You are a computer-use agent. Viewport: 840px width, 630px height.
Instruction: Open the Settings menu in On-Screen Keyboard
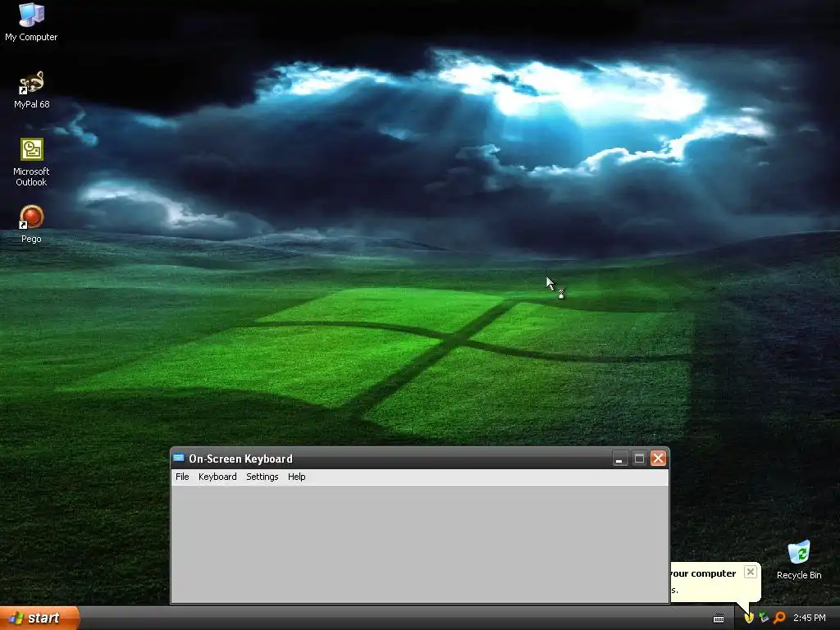click(262, 477)
